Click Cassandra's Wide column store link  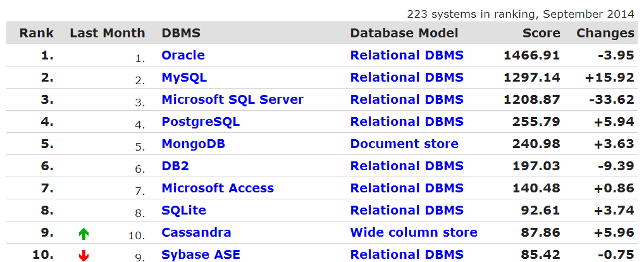tap(414, 233)
